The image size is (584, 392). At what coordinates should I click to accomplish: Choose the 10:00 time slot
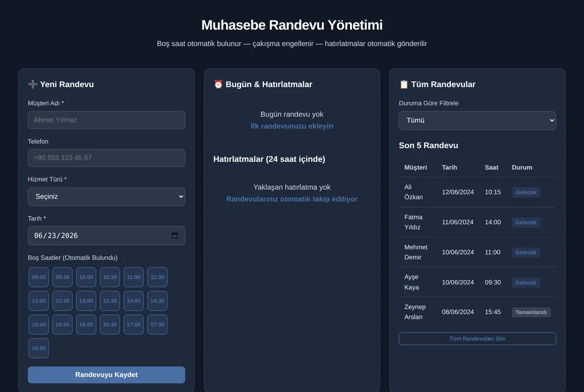tap(86, 277)
